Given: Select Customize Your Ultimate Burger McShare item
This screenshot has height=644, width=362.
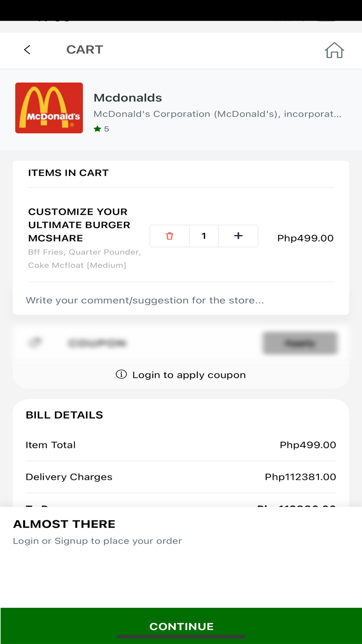Looking at the screenshot, I should pyautogui.click(x=79, y=225).
